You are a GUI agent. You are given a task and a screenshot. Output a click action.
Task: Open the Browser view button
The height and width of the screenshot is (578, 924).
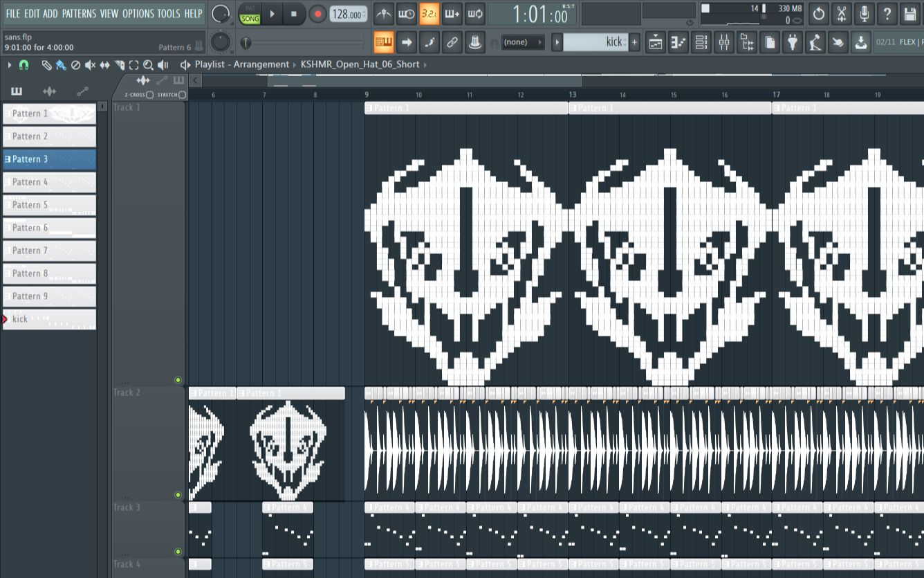(747, 42)
